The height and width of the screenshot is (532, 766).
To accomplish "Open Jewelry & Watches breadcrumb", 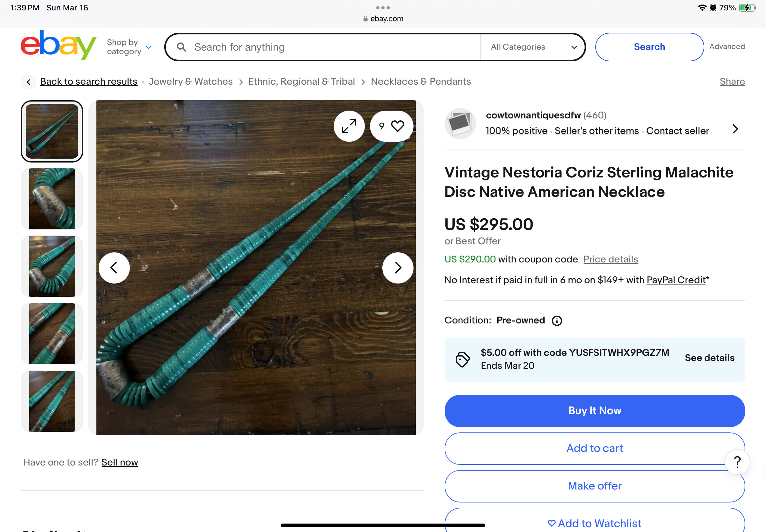I will (191, 82).
